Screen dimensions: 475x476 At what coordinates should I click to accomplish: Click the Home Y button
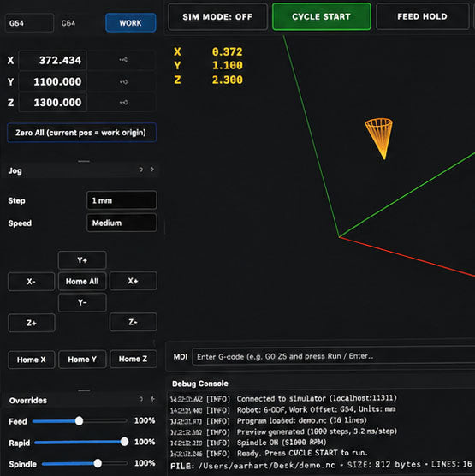pyautogui.click(x=82, y=360)
